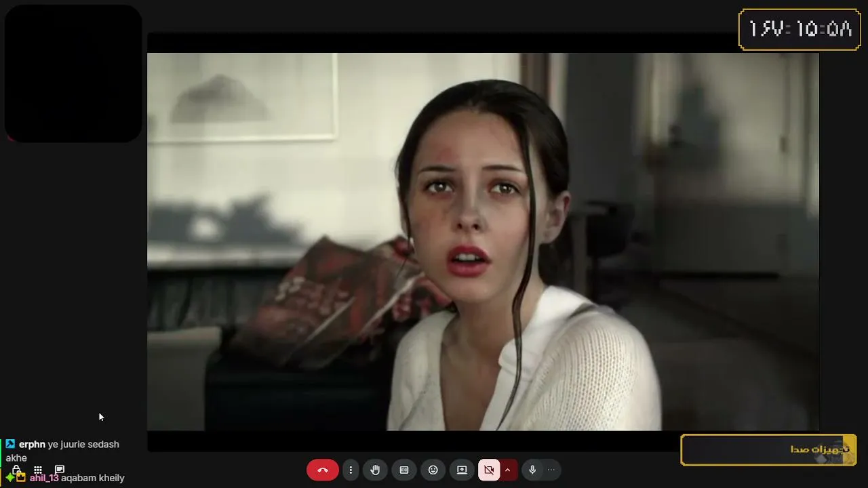Open the emoji reactions picker
The width and height of the screenshot is (868, 488).
(433, 470)
